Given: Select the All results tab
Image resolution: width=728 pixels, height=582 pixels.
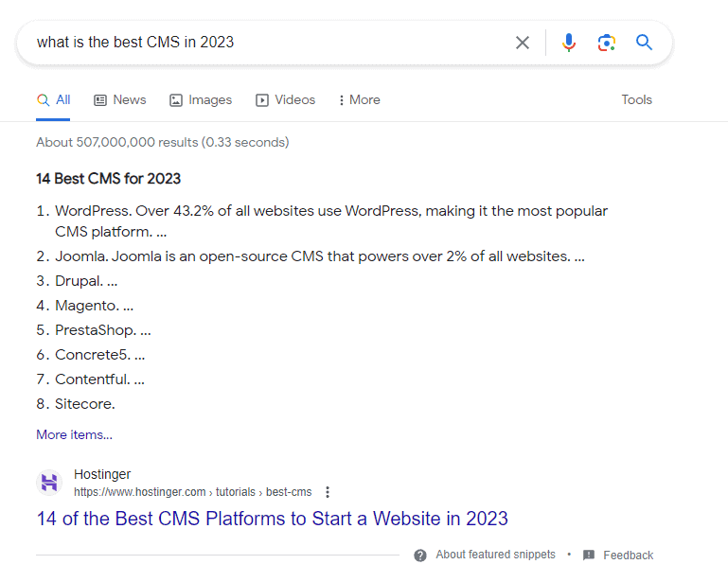Looking at the screenshot, I should point(53,99).
